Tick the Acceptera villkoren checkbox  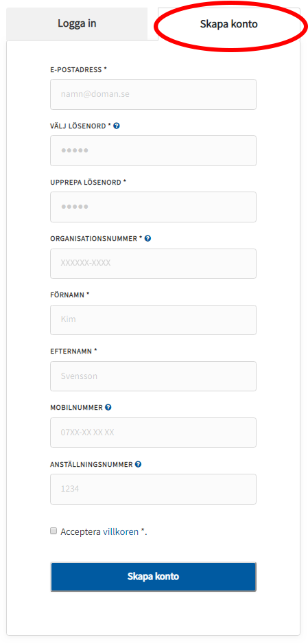54,531
